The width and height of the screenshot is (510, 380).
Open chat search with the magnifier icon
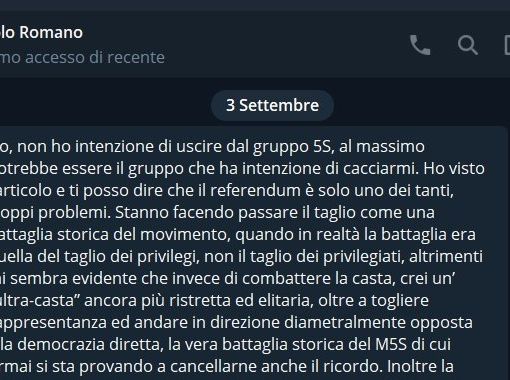click(468, 45)
